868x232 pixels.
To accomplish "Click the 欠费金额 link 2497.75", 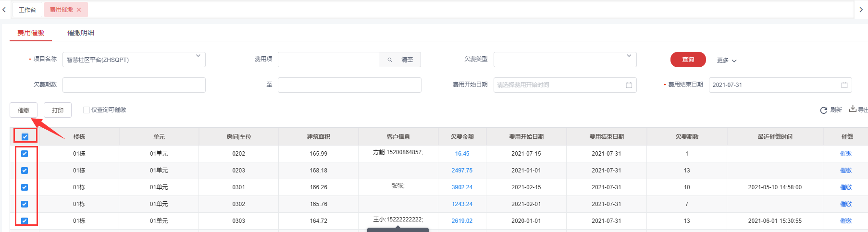I will click(x=462, y=171).
